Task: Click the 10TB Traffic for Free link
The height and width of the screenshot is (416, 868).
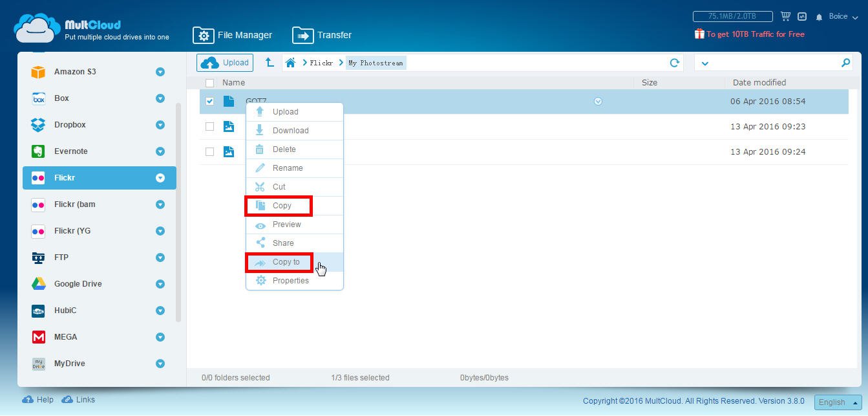Action: click(x=756, y=34)
